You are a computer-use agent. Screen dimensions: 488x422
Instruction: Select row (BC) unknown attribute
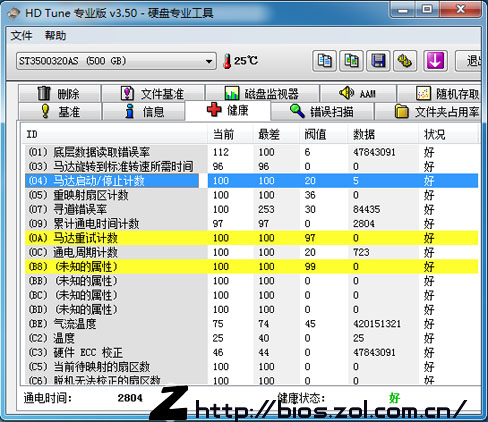(x=251, y=295)
